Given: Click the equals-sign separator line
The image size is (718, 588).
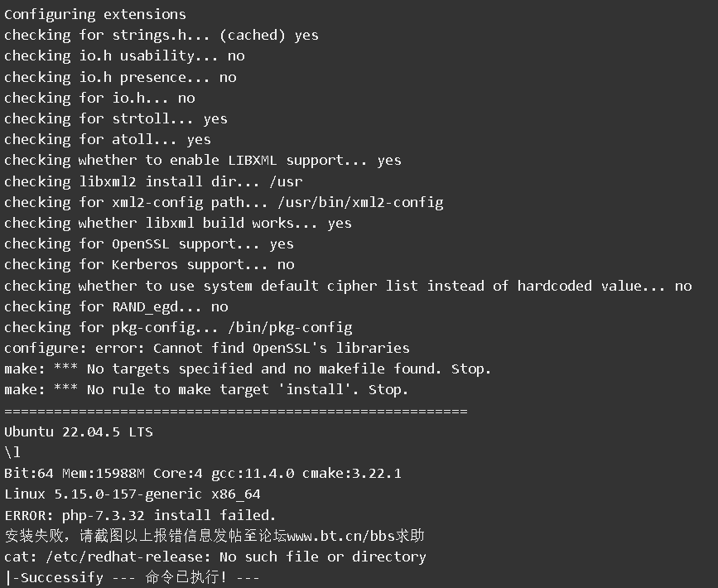Looking at the screenshot, I should [236, 411].
